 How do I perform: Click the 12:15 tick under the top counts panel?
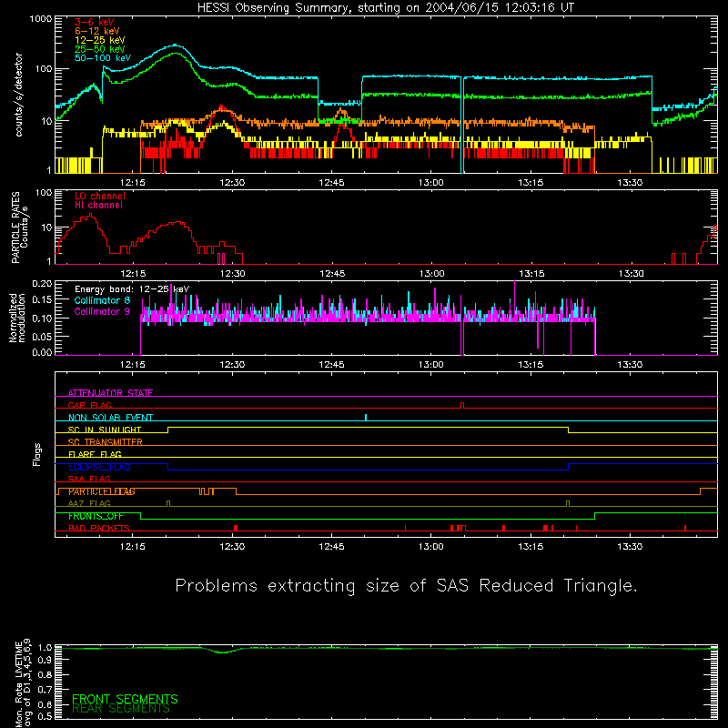click(133, 183)
